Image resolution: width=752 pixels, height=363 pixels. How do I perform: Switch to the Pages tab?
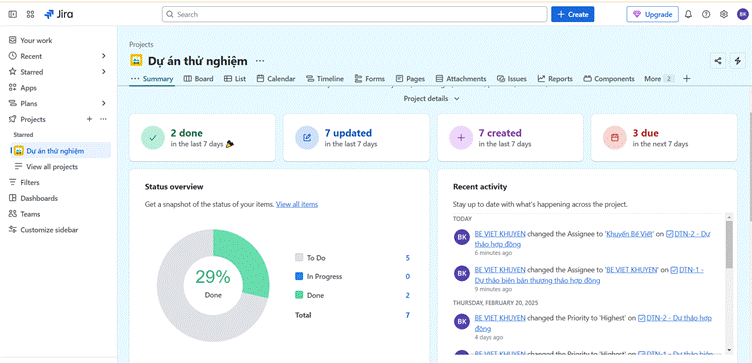[x=410, y=79]
